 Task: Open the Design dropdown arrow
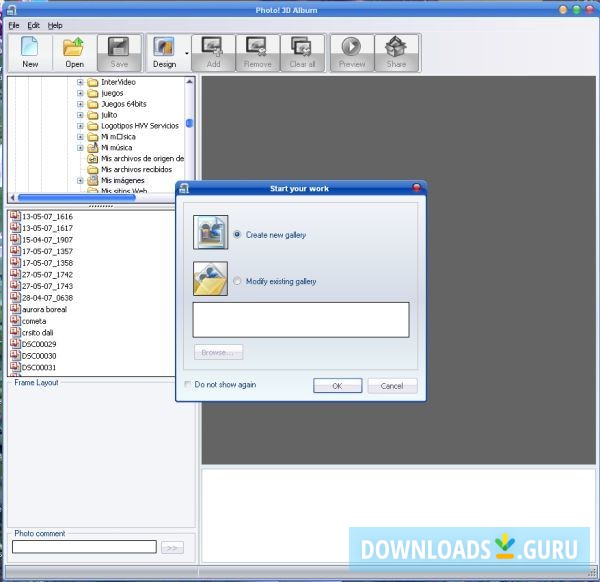187,53
